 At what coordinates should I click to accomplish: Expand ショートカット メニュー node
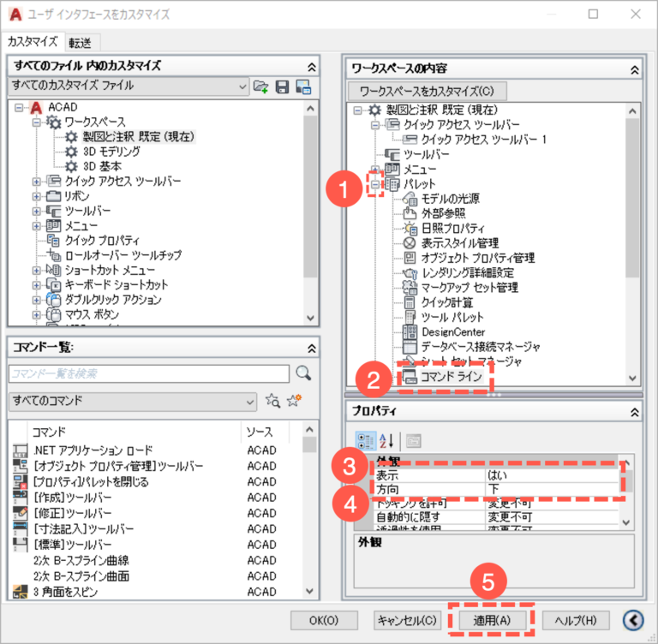[x=37, y=270]
